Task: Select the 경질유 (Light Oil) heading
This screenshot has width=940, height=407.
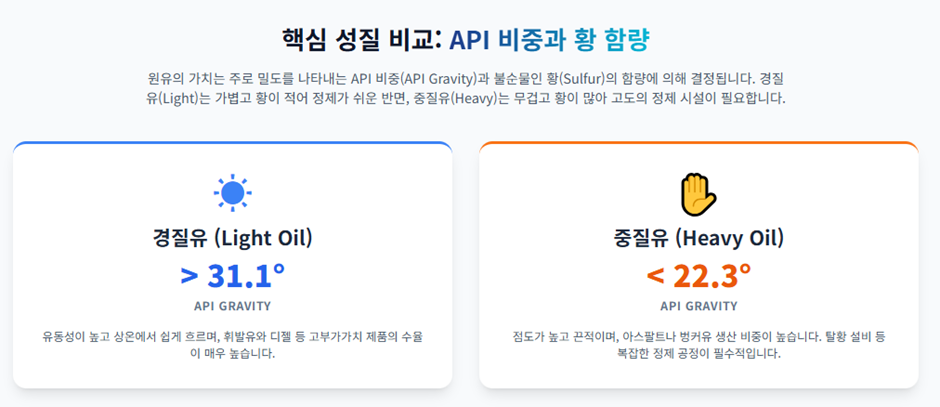Action: 233,239
